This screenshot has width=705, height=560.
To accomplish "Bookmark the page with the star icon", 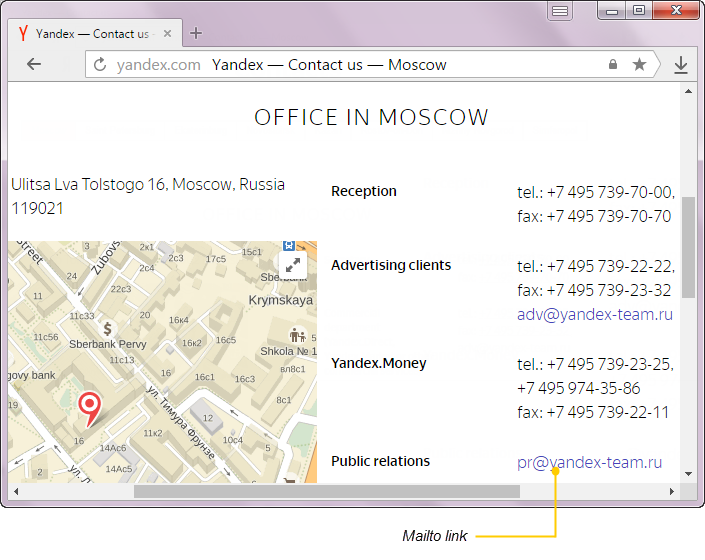I will pyautogui.click(x=639, y=64).
